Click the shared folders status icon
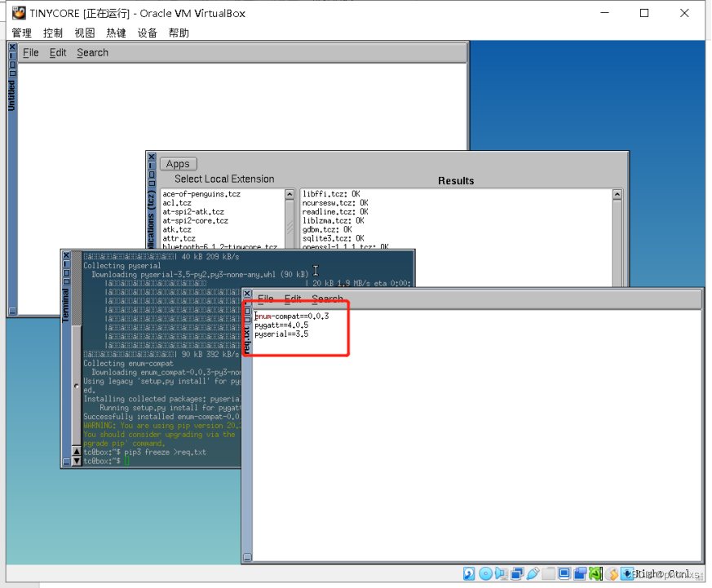 click(x=548, y=573)
